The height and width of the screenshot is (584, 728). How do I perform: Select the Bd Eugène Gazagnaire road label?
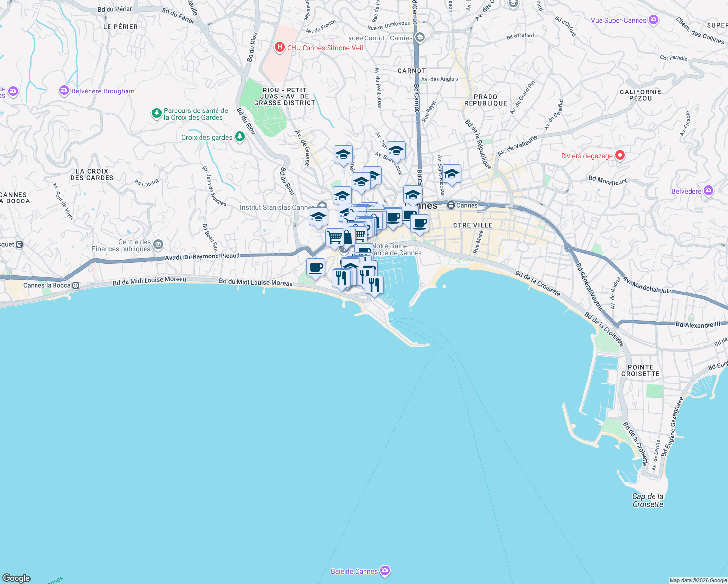pyautogui.click(x=673, y=426)
